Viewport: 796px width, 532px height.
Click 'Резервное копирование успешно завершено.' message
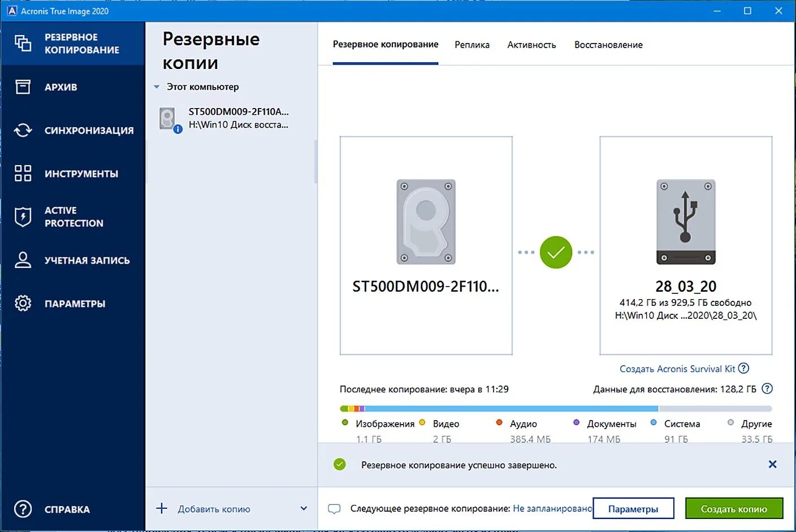(x=459, y=465)
